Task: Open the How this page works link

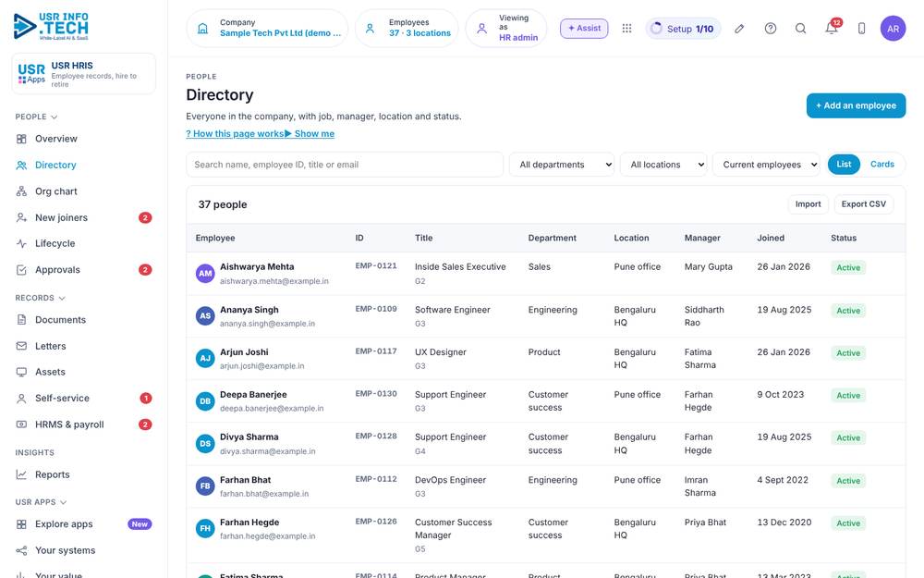Action: click(x=235, y=134)
